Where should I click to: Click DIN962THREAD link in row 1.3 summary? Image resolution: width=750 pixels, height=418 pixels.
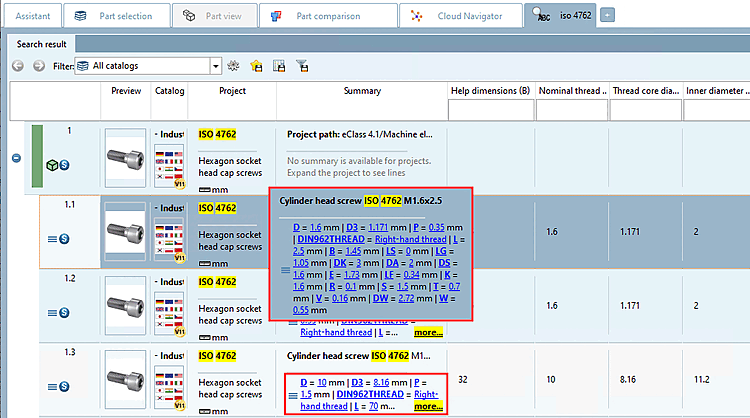[370, 394]
